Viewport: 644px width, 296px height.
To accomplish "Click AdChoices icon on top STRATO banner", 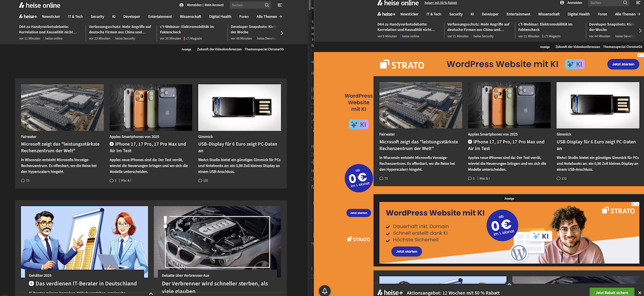I will pos(640,55).
